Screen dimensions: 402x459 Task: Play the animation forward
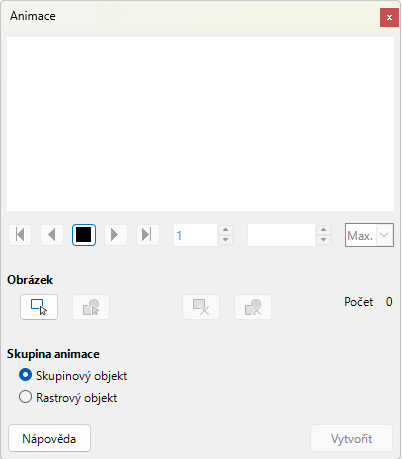coord(116,235)
